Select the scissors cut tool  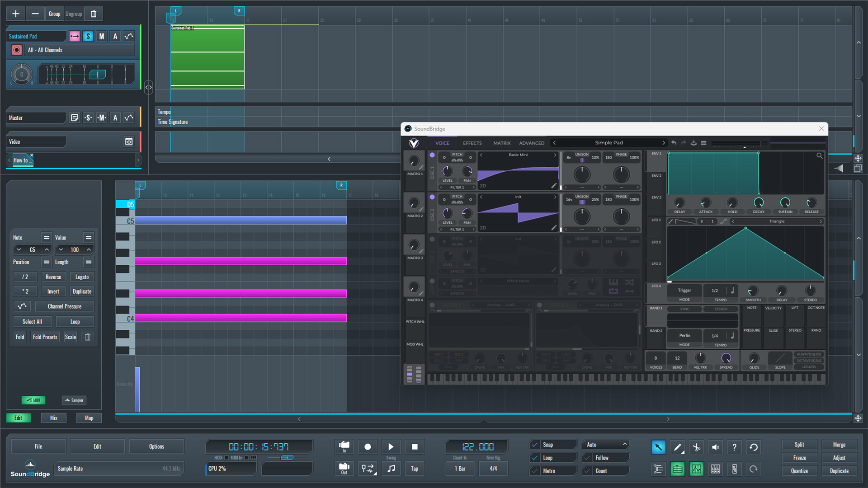(696, 447)
